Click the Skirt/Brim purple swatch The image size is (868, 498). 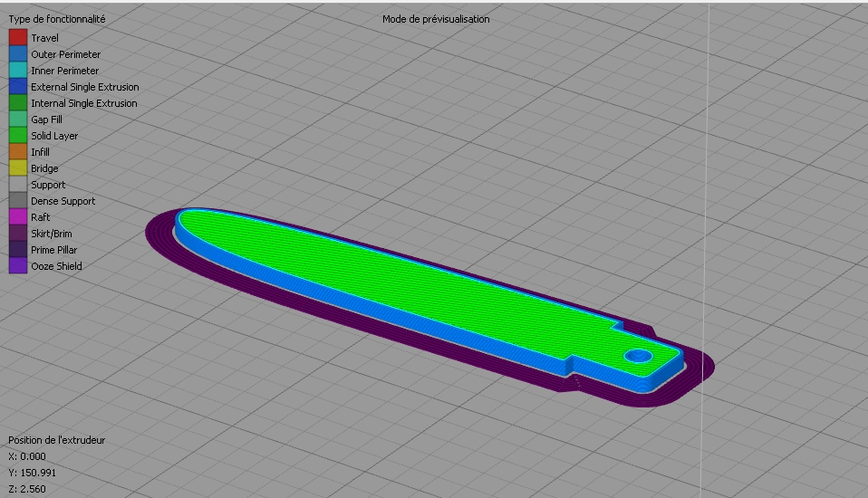pyautogui.click(x=18, y=234)
